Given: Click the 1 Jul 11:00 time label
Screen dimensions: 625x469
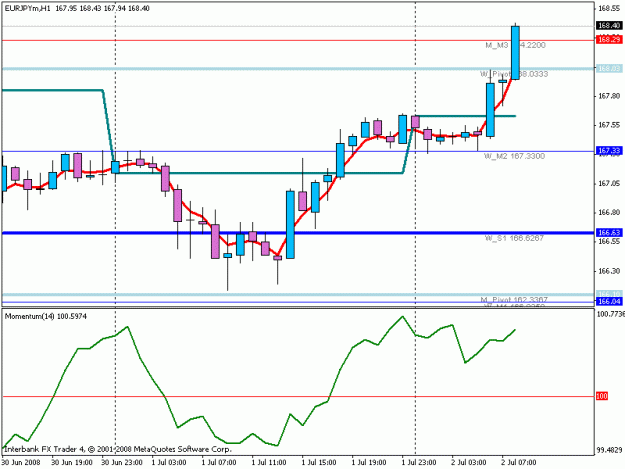Looking at the screenshot, I should point(269,463).
